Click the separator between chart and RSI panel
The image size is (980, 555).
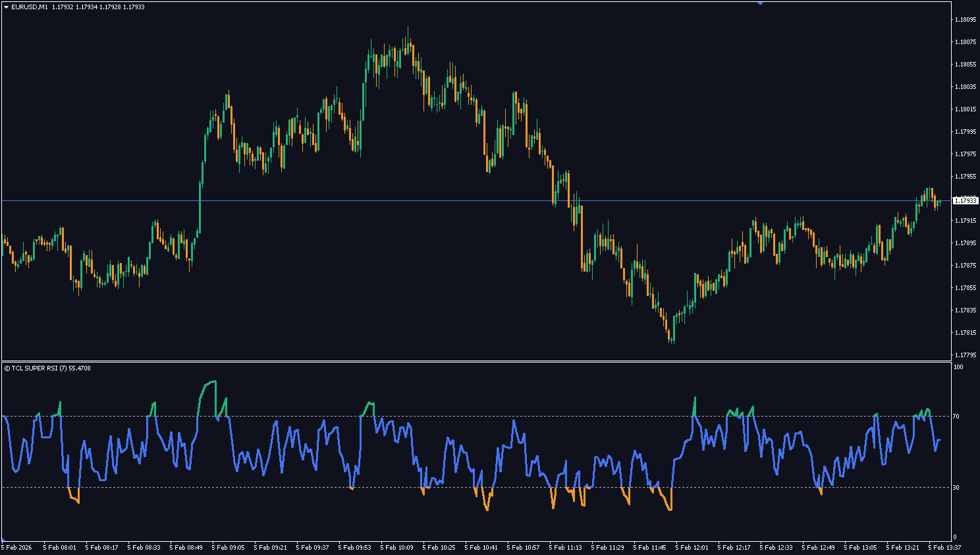click(x=474, y=361)
